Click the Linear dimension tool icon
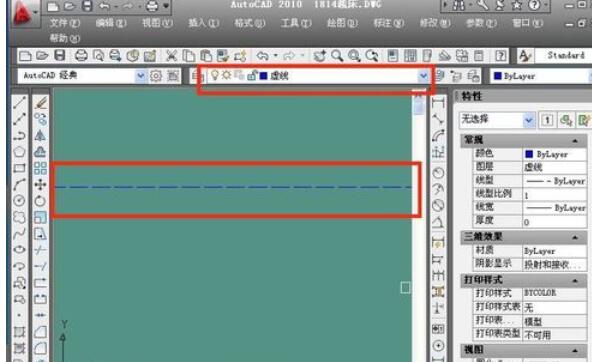 (438, 103)
